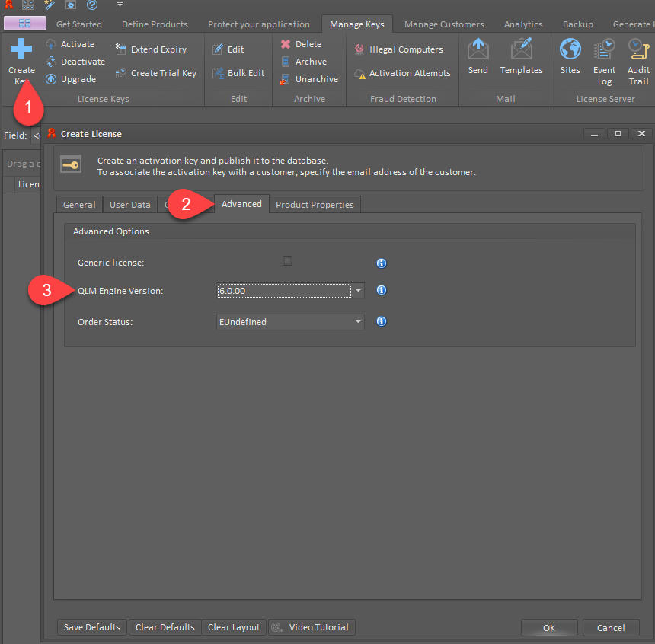Click the Order Status info icon

point(381,321)
